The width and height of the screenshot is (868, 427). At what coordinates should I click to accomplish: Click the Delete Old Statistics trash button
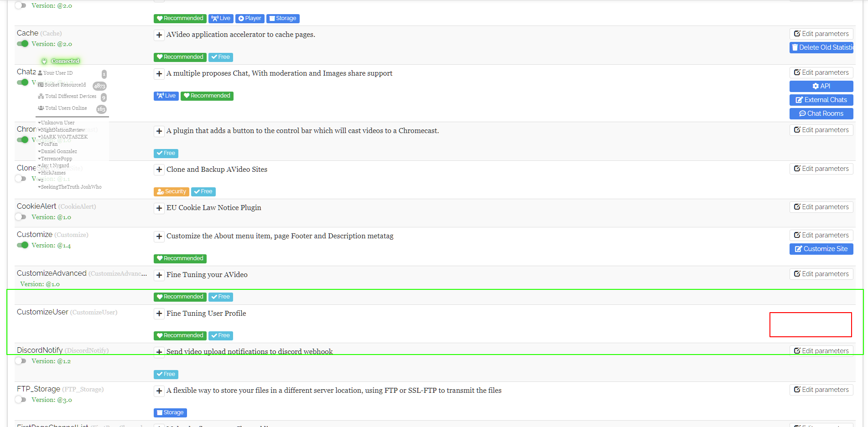pyautogui.click(x=821, y=47)
